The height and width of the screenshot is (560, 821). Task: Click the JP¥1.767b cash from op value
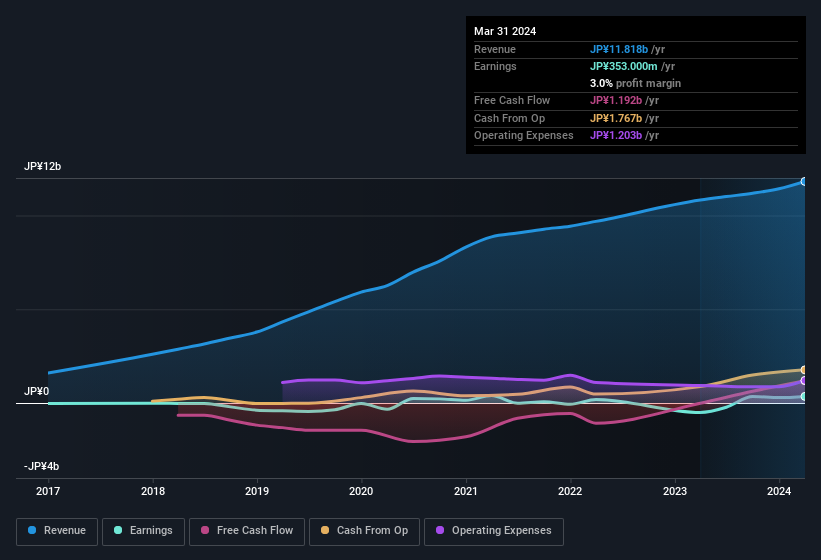[x=616, y=118]
